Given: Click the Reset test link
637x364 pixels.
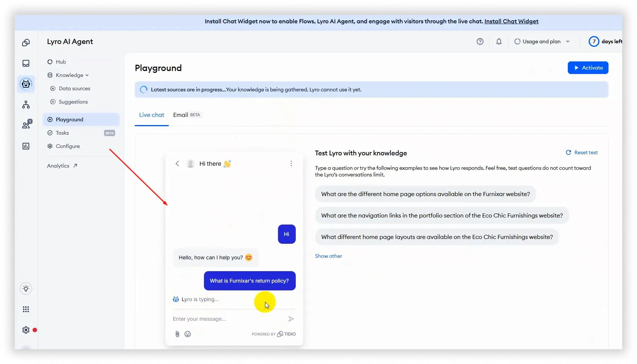Looking at the screenshot, I should point(582,152).
